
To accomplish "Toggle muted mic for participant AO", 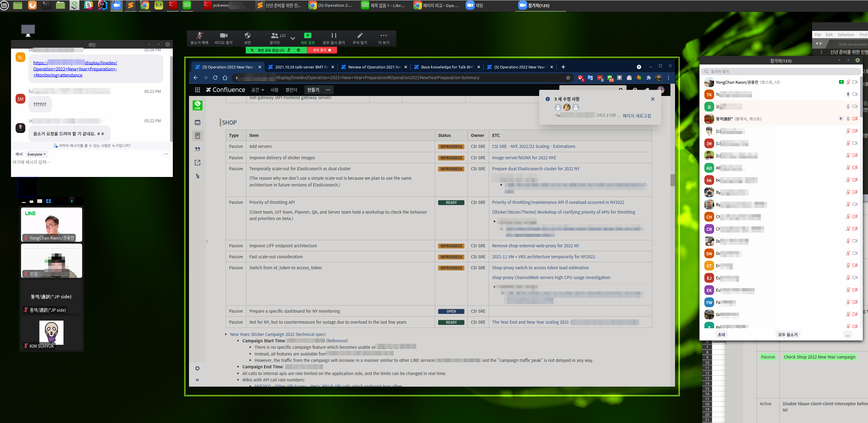I will click(x=848, y=168).
